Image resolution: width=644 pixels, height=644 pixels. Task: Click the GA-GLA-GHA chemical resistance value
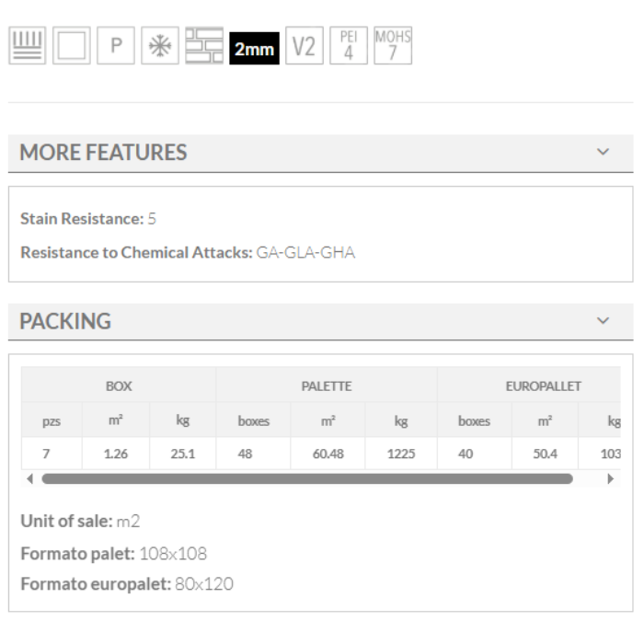305,253
